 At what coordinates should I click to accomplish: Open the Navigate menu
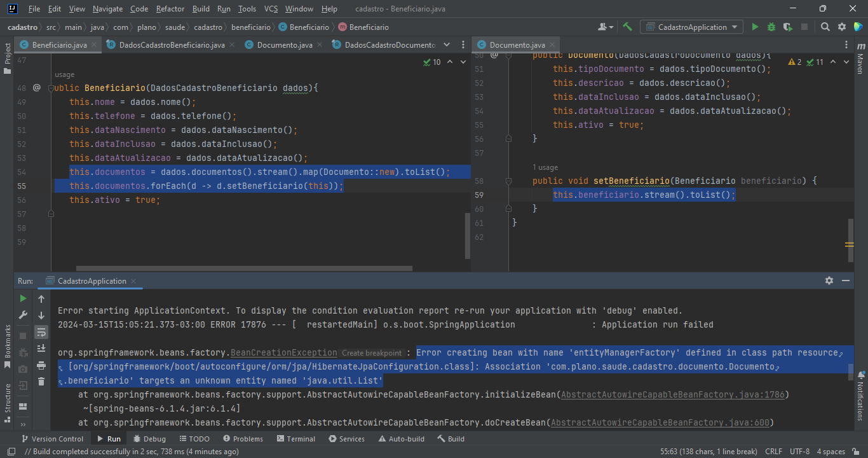pos(107,9)
